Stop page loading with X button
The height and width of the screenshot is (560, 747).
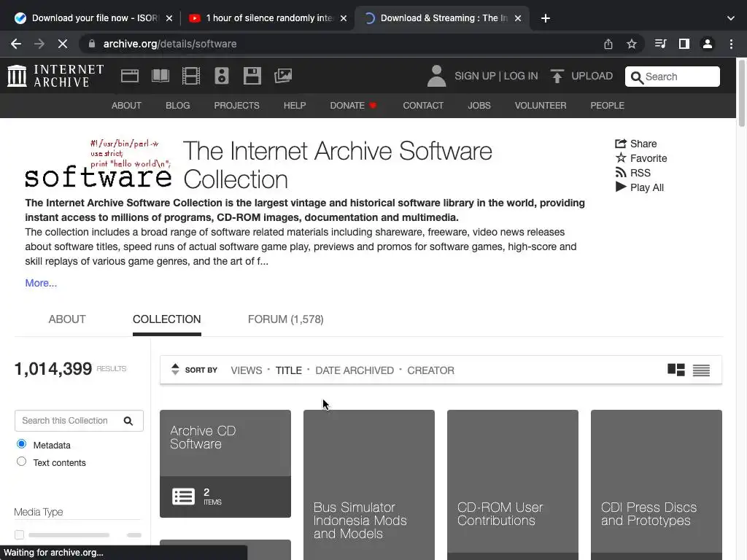click(63, 44)
